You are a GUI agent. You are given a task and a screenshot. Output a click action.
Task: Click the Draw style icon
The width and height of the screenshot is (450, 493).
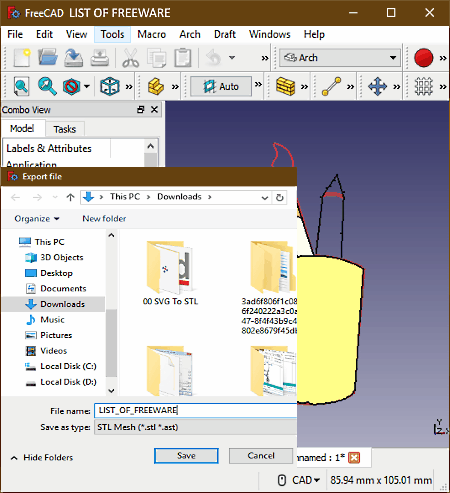click(71, 86)
